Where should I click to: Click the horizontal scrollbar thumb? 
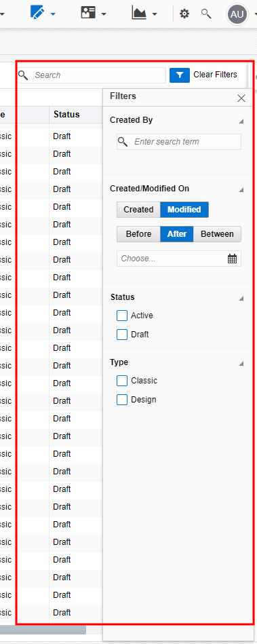click(43, 630)
